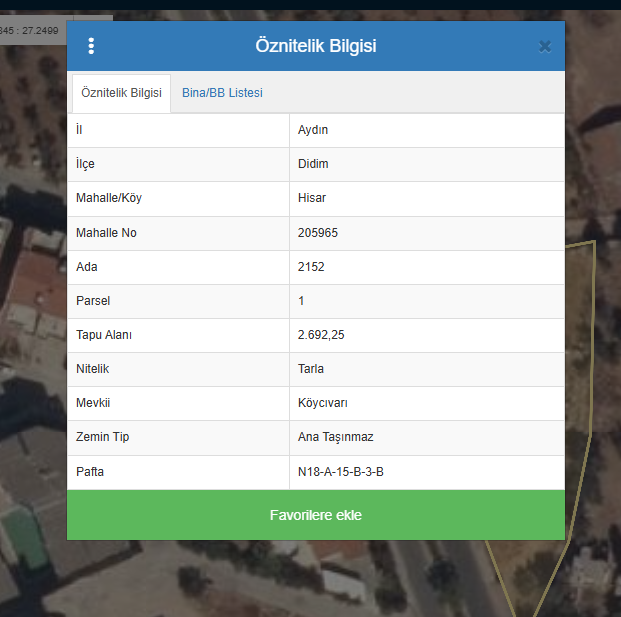
Task: Click the Ada value 2152
Action: [x=311, y=267]
